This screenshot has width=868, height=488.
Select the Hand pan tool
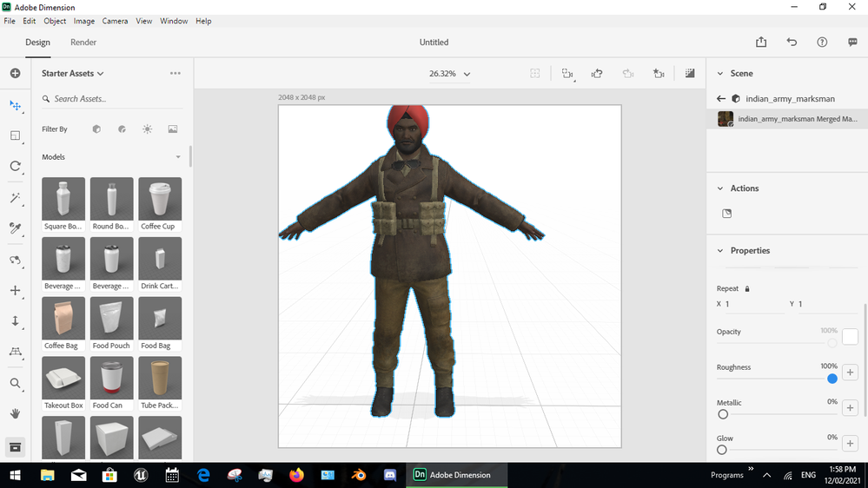(x=16, y=413)
